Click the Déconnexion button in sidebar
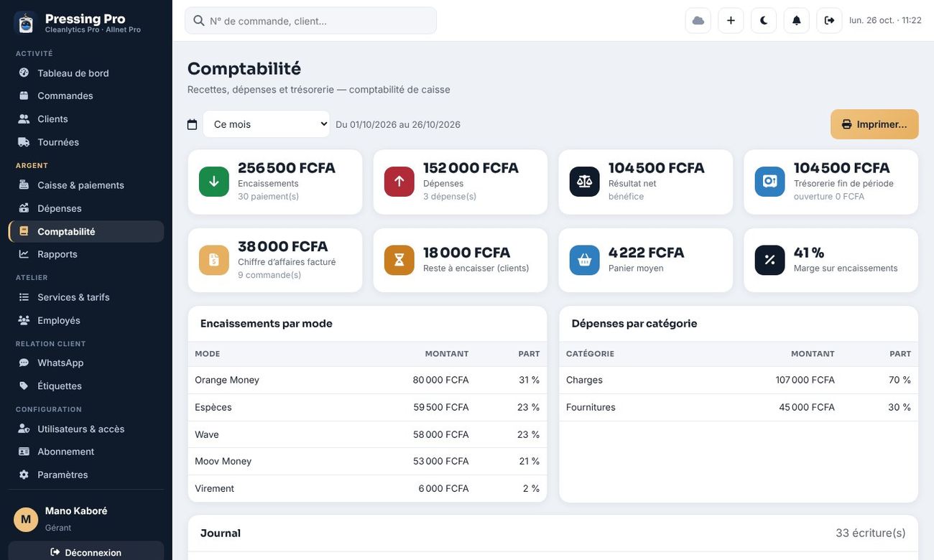The image size is (934, 560). (x=86, y=551)
